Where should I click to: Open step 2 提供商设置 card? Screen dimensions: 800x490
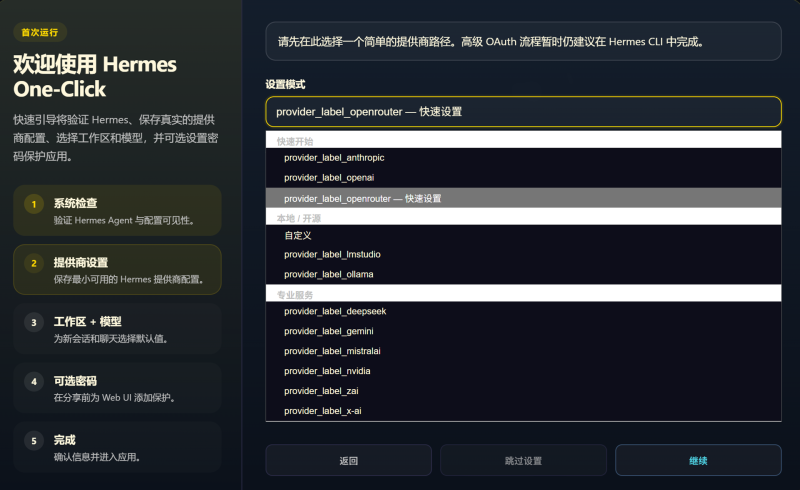(117, 270)
